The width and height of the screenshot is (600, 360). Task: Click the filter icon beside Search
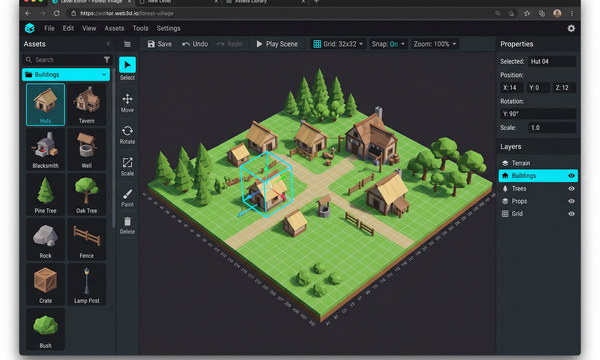pyautogui.click(x=107, y=60)
